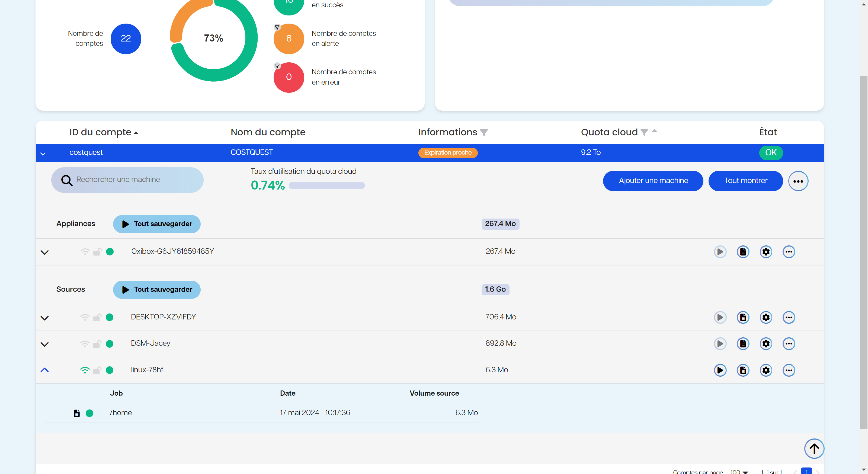Collapse the costquest account row

(43, 154)
